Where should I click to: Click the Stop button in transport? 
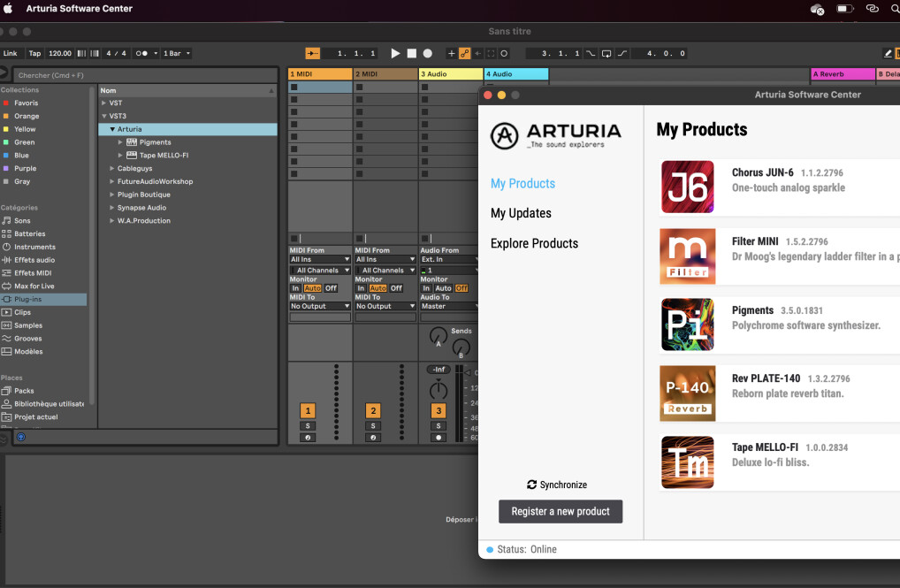411,54
